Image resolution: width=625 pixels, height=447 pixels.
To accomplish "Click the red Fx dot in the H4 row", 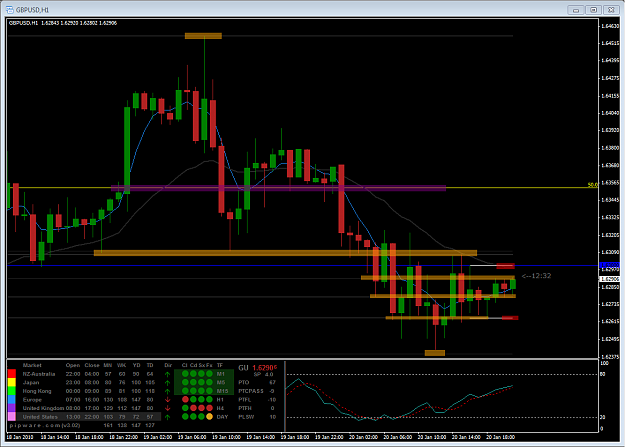I will click(209, 408).
